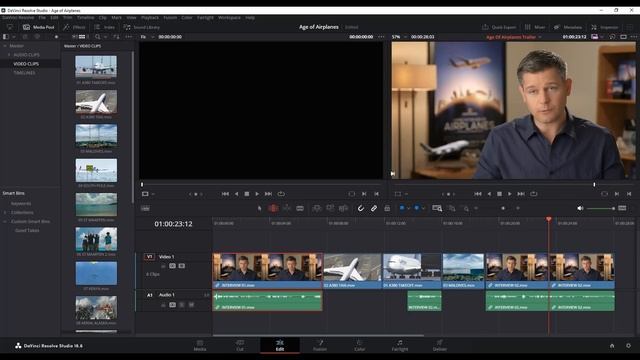Open the Index panel

(104, 27)
